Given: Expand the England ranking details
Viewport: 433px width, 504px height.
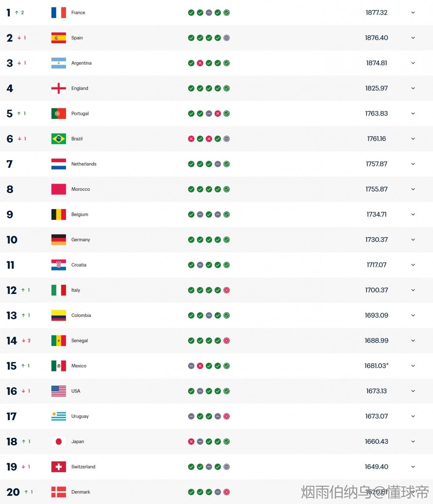Looking at the screenshot, I should (413, 88).
